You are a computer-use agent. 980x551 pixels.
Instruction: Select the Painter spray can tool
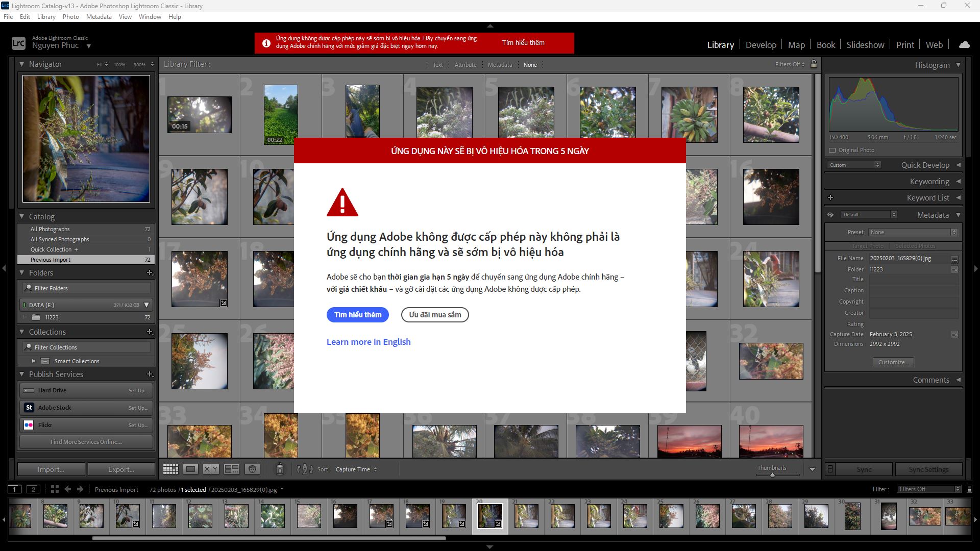point(280,469)
